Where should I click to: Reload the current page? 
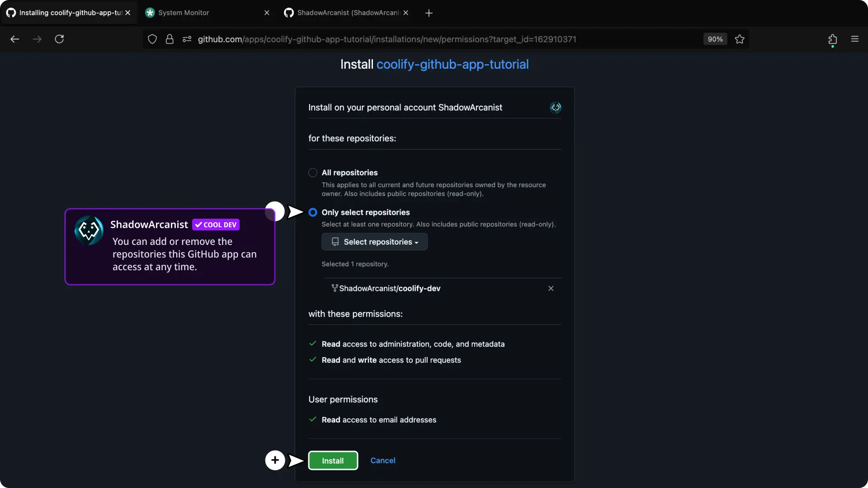[x=59, y=39]
